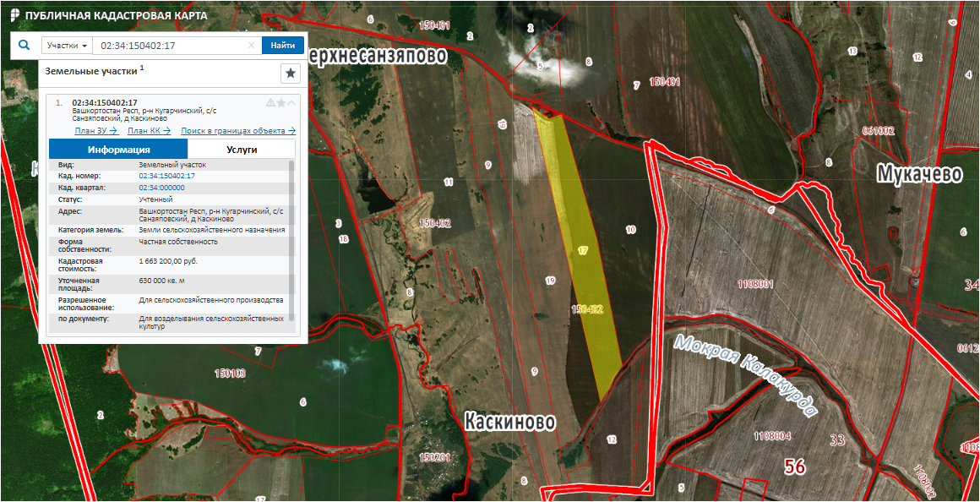980x502 pixels.
Task: Open favorites with the star button
Action: [x=291, y=74]
